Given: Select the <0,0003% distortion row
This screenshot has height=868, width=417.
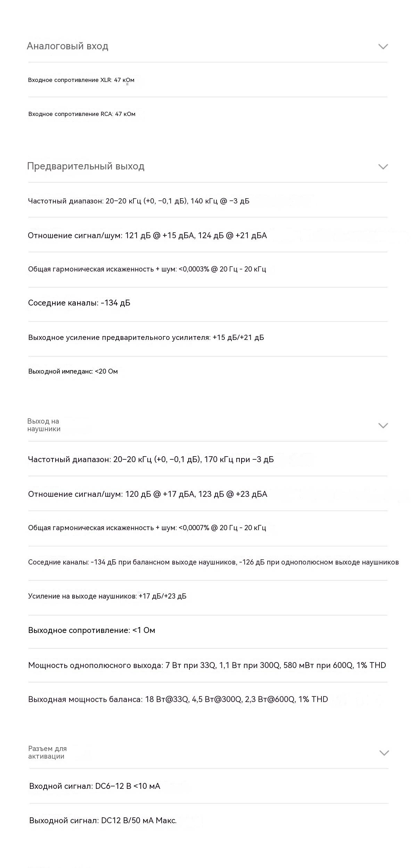Looking at the screenshot, I should 208,269.
